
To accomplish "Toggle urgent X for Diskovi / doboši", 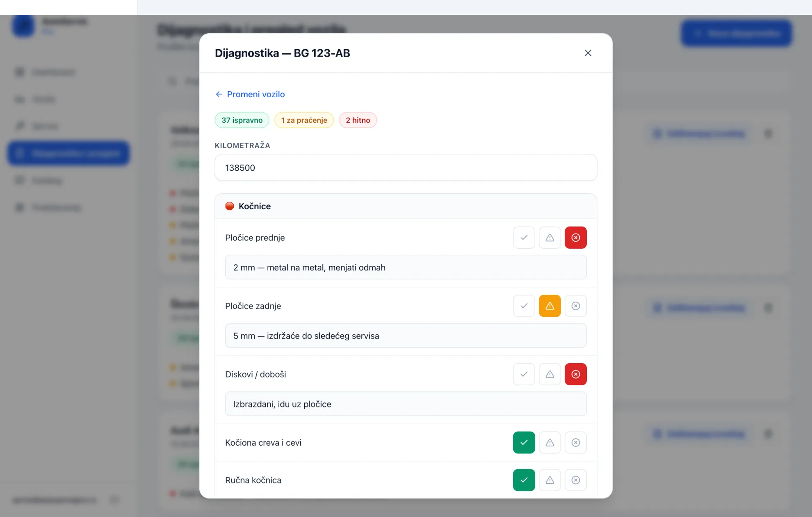I will pyautogui.click(x=575, y=374).
